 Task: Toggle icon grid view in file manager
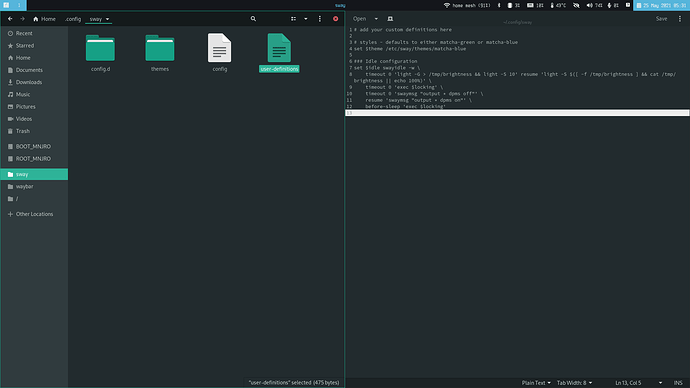[293, 19]
